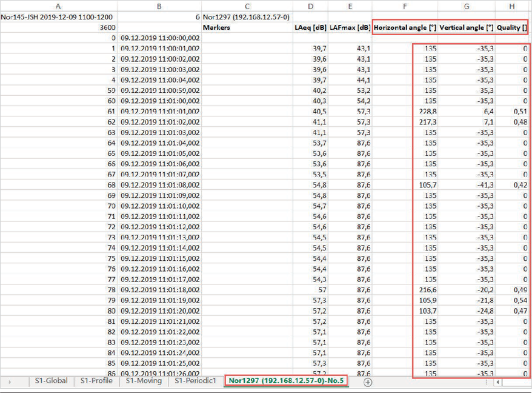Select column D header

click(x=310, y=6)
